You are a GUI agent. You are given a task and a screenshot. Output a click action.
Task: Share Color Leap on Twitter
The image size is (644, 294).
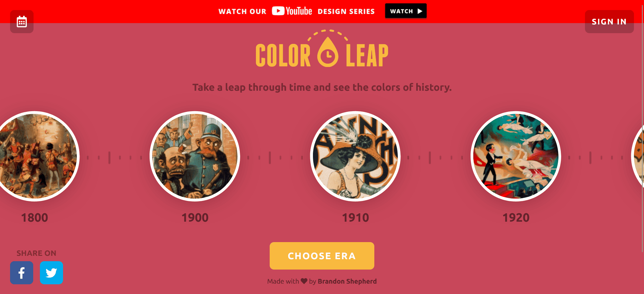(x=51, y=273)
